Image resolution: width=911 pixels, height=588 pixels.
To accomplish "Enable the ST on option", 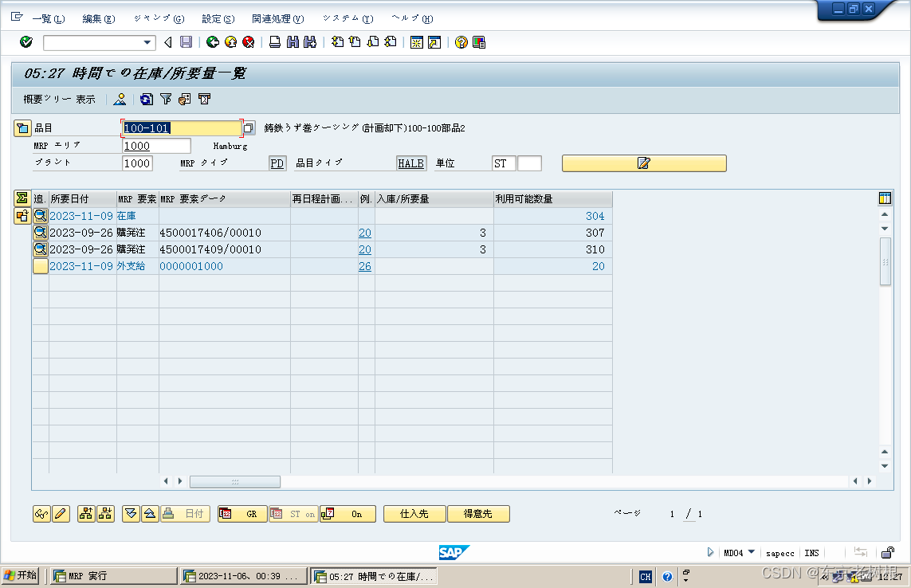I will 293,513.
